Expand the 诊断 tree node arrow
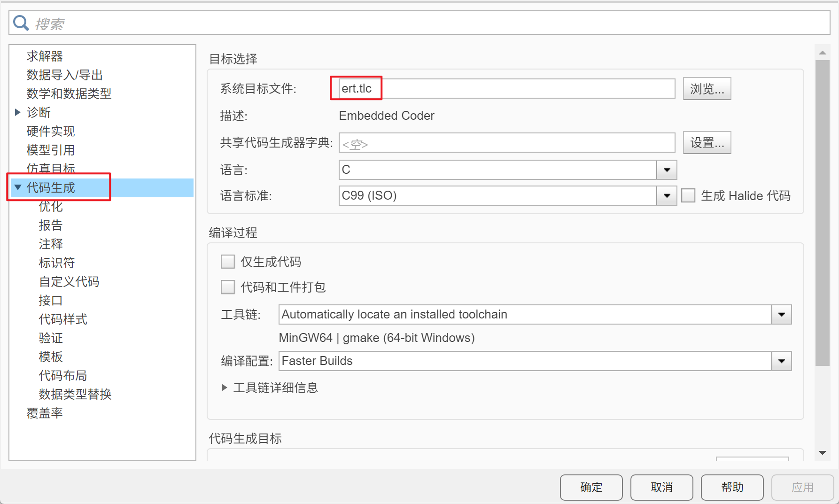Viewport: 839px width, 504px height. click(x=18, y=112)
